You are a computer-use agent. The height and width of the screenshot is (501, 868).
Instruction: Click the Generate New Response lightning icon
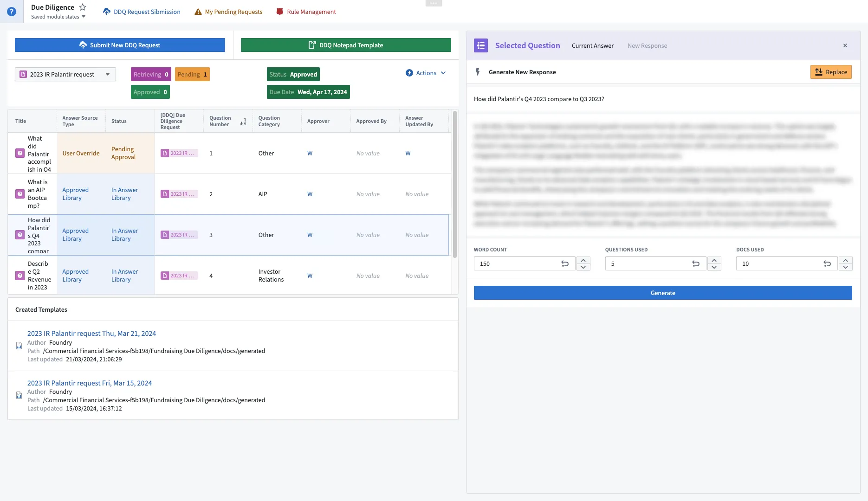[x=478, y=72]
